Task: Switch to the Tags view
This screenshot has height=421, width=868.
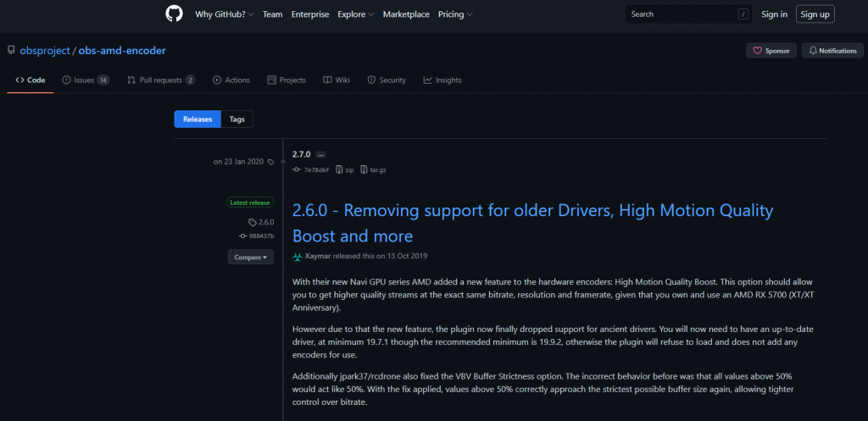Action: tap(237, 119)
